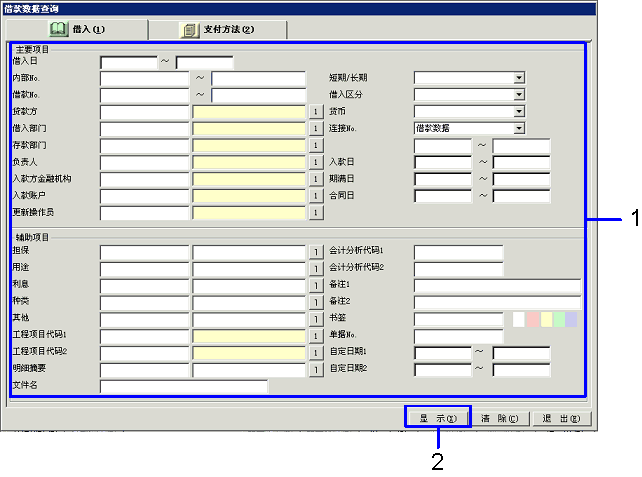Open lookup button for 借入部门 row
This screenshot has width=642, height=477.
316,128
